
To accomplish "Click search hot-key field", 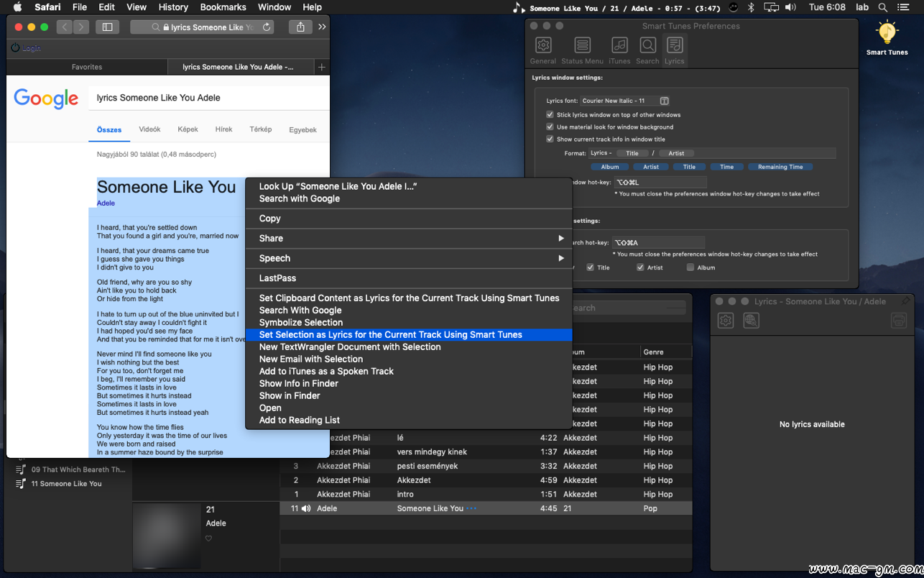I will point(658,243).
